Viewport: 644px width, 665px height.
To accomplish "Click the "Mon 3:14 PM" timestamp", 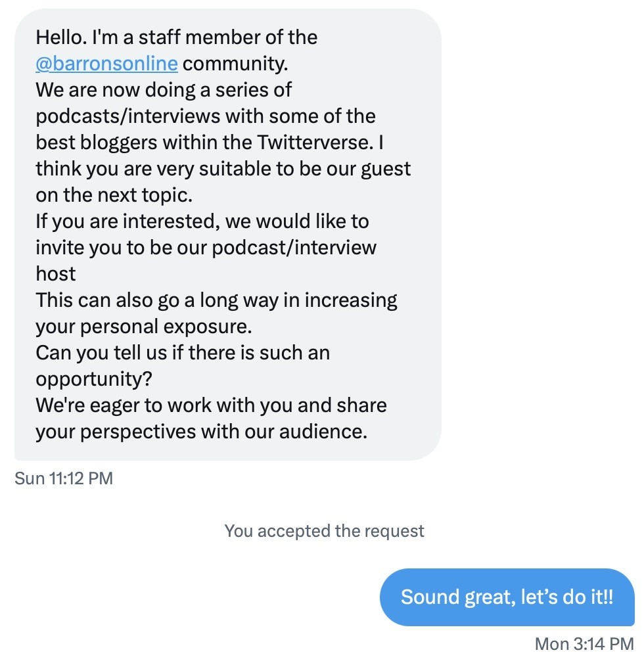I will click(584, 644).
